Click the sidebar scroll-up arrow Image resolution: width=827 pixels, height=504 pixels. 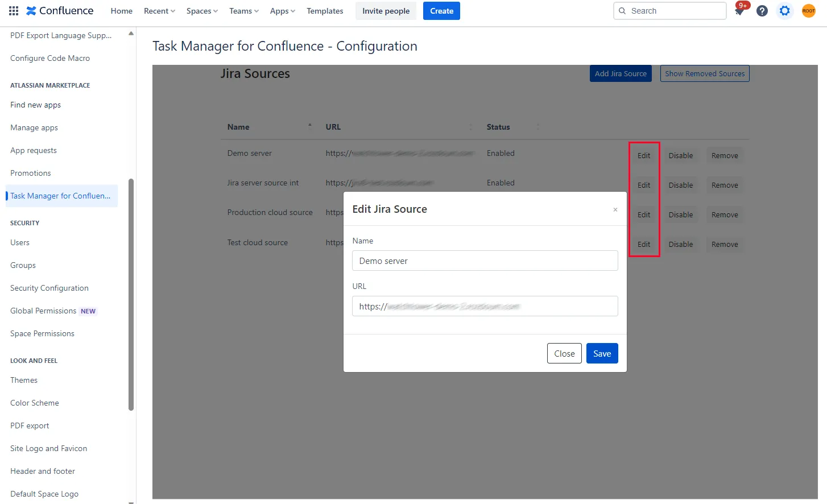point(131,33)
